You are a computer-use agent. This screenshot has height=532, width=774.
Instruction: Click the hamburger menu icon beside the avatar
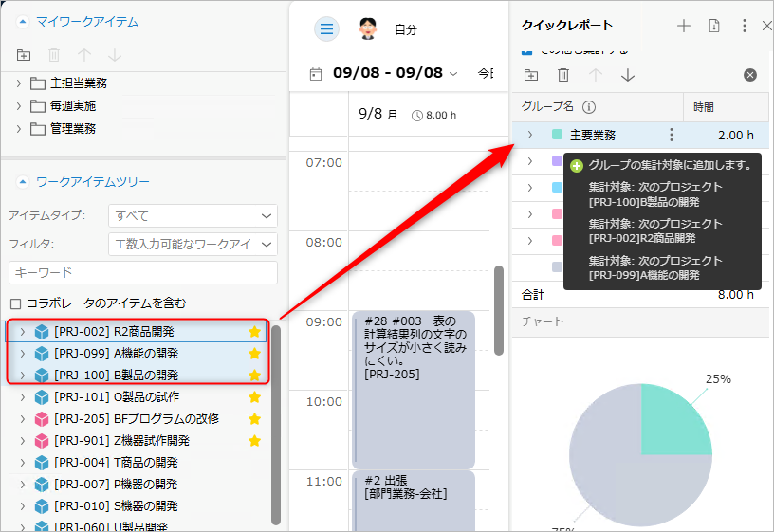326,29
